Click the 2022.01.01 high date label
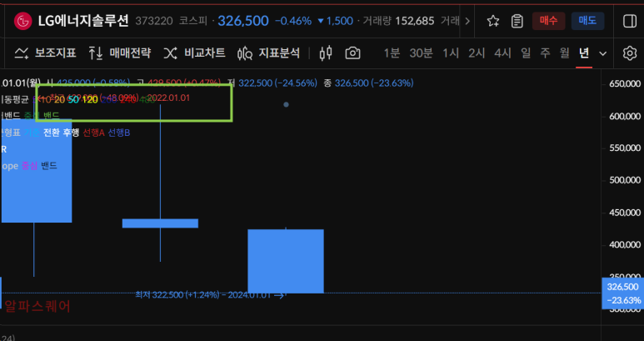The width and height of the screenshot is (644, 341). point(169,98)
